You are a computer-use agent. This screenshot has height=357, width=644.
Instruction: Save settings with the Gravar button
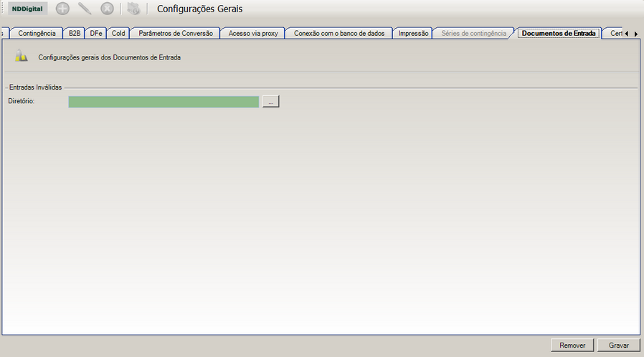(618, 345)
